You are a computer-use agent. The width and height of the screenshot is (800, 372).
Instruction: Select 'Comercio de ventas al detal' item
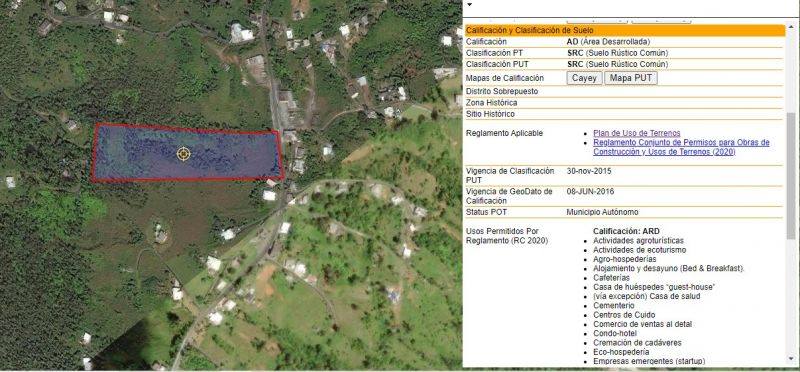tap(643, 324)
